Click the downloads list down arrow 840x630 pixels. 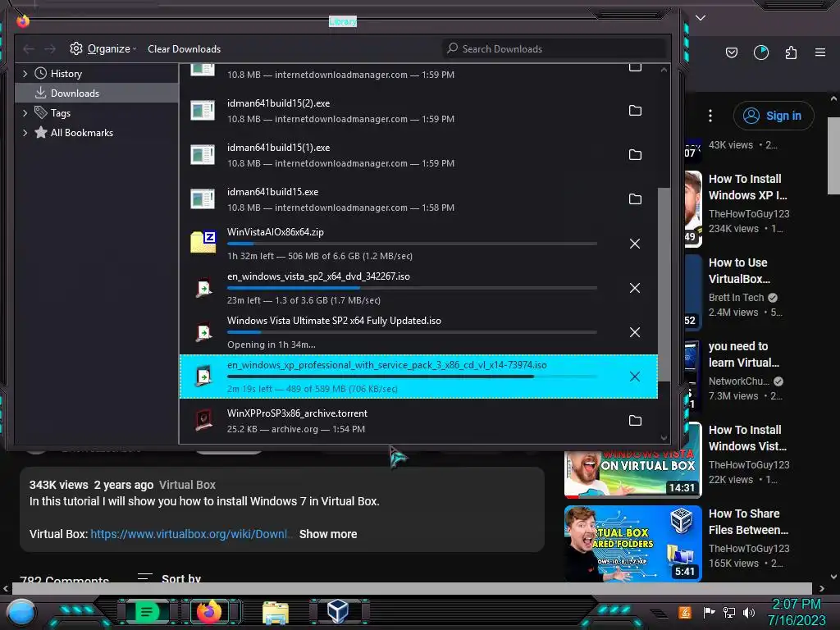pyautogui.click(x=664, y=438)
